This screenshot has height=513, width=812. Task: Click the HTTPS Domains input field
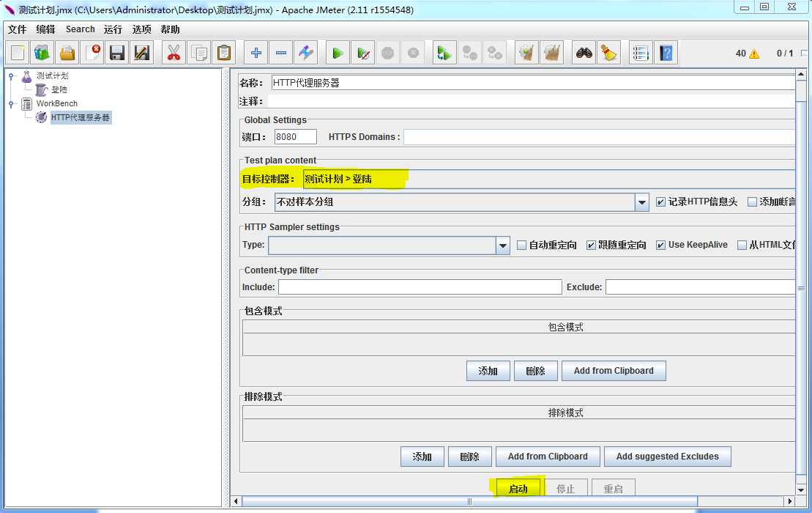click(x=600, y=137)
